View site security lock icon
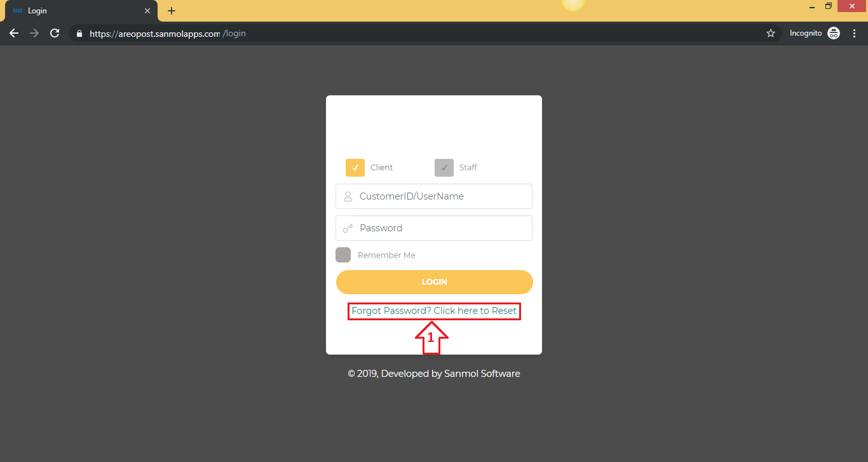The image size is (868, 462). point(79,34)
